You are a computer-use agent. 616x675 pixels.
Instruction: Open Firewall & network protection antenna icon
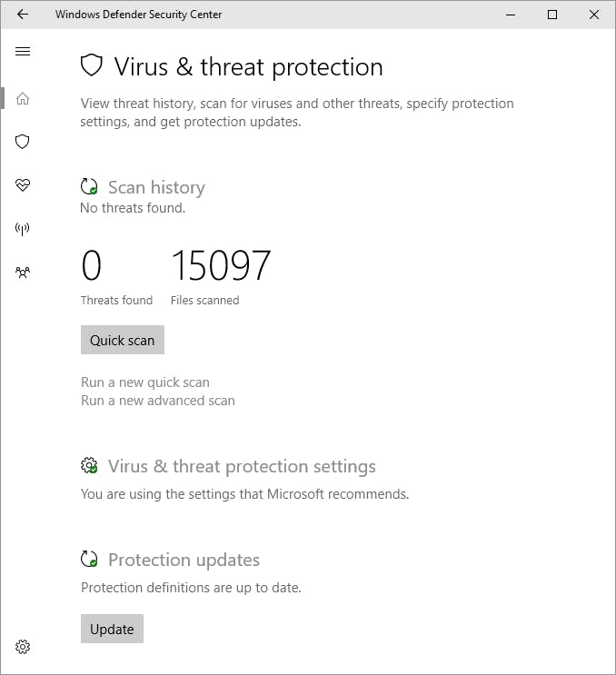pos(23,229)
